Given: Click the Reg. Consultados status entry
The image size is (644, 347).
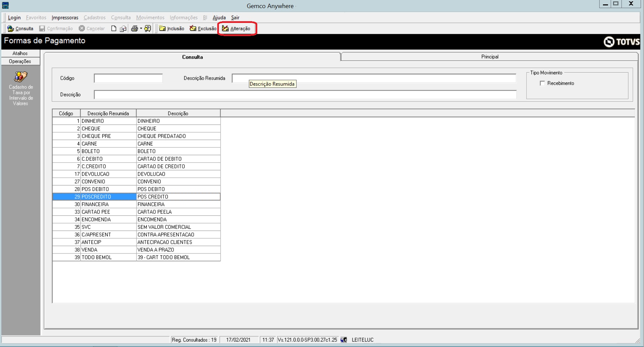Looking at the screenshot, I should (194, 340).
